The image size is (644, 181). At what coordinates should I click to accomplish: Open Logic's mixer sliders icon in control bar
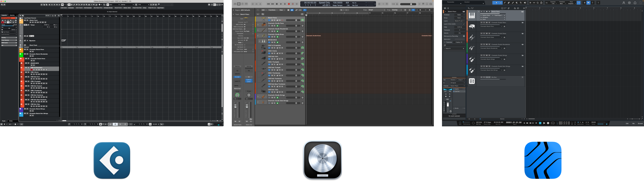click(256, 4)
